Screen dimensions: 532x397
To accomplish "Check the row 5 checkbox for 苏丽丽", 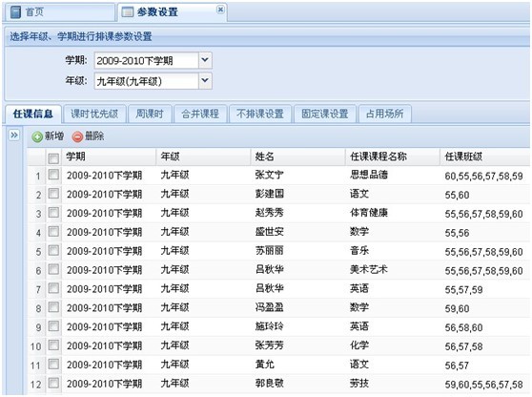I will [53, 251].
